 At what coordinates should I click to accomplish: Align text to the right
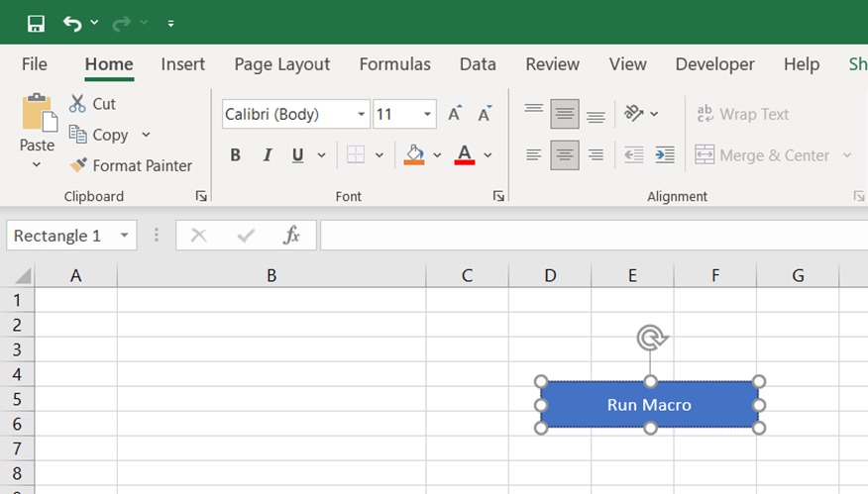click(596, 154)
